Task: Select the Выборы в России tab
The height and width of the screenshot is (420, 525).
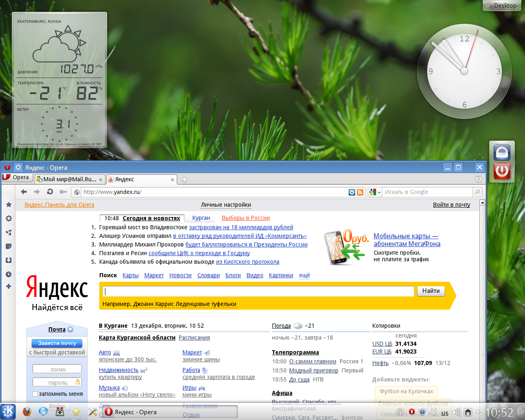Action: [x=246, y=218]
